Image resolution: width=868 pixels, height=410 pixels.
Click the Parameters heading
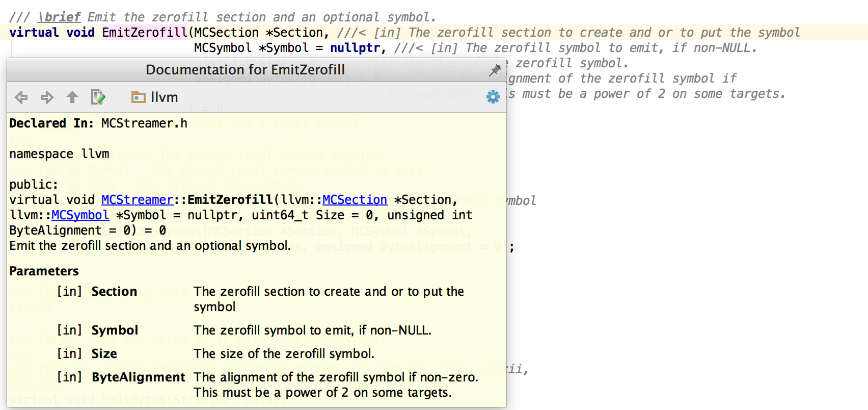pos(44,271)
